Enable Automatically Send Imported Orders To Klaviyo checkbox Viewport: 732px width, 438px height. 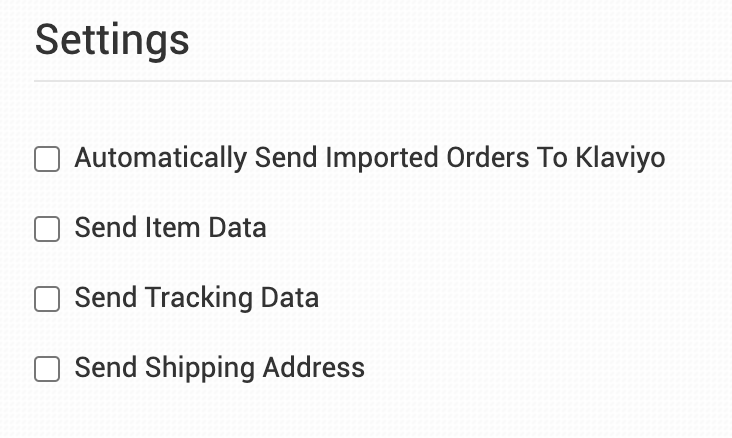(x=47, y=159)
